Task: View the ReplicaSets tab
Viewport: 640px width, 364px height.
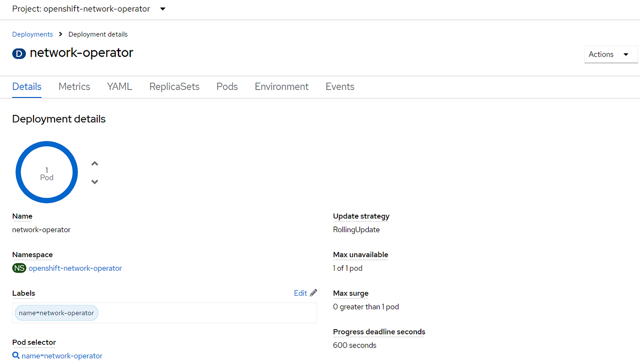Action: 174,87
